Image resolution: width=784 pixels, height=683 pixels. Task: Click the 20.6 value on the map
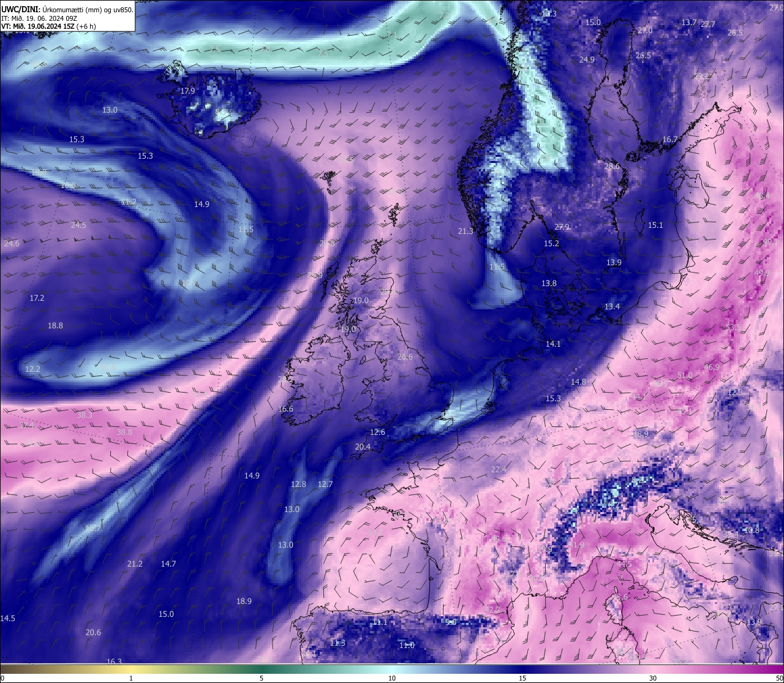(x=93, y=632)
